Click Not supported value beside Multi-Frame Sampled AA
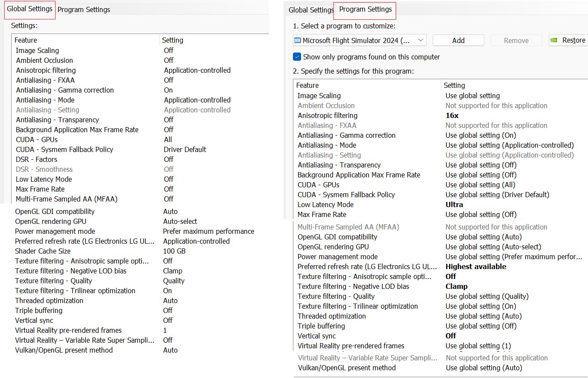Image resolution: width=588 pixels, height=378 pixels. coord(496,227)
